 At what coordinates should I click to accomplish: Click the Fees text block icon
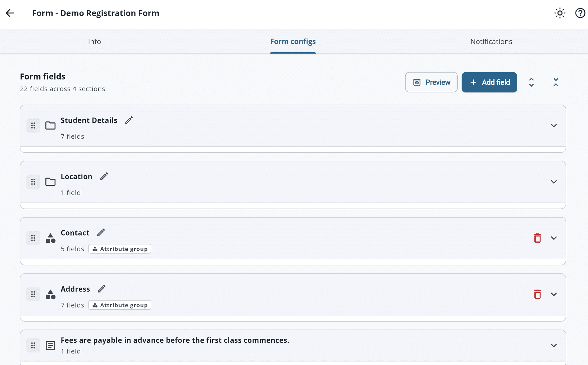[x=51, y=345]
